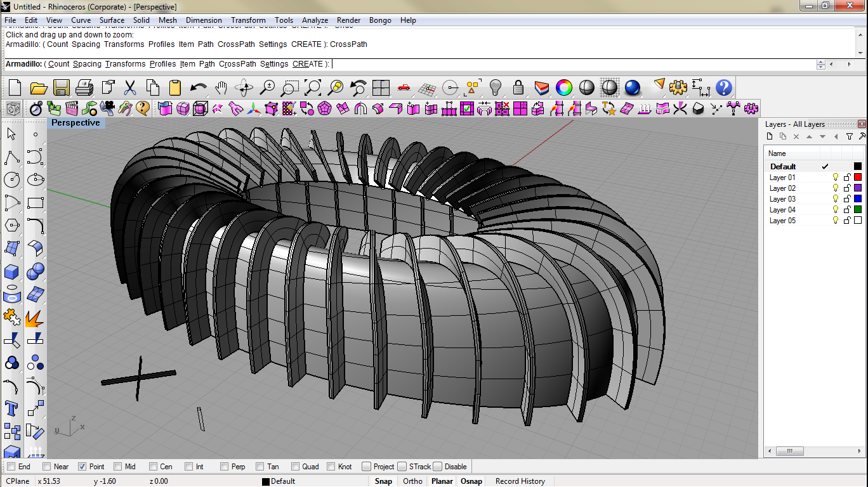Open the 4 Viewports layout icon

pos(381,88)
